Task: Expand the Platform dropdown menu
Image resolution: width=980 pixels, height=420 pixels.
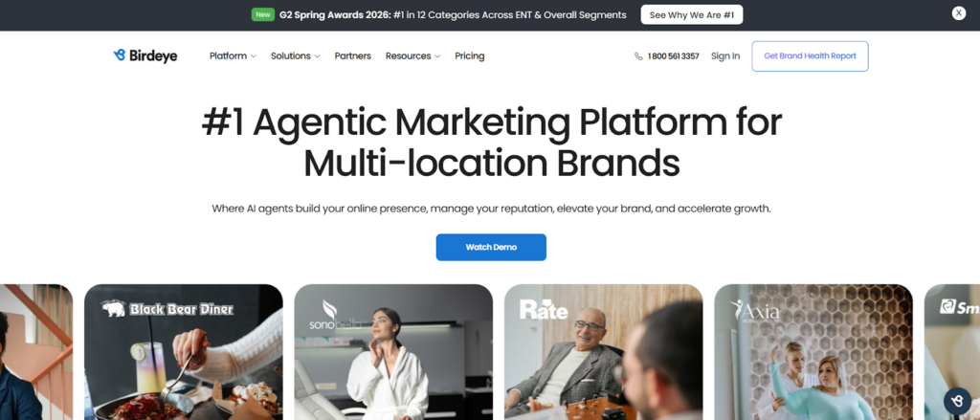Action: point(233,56)
